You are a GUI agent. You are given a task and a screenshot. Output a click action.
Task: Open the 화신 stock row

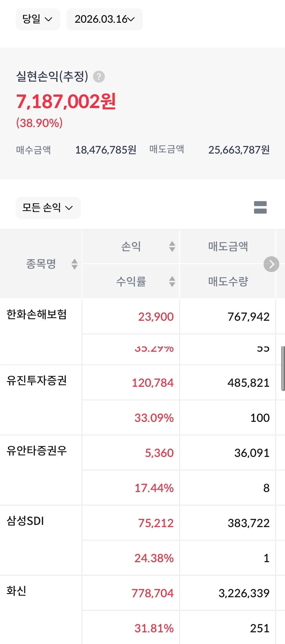click(x=16, y=591)
